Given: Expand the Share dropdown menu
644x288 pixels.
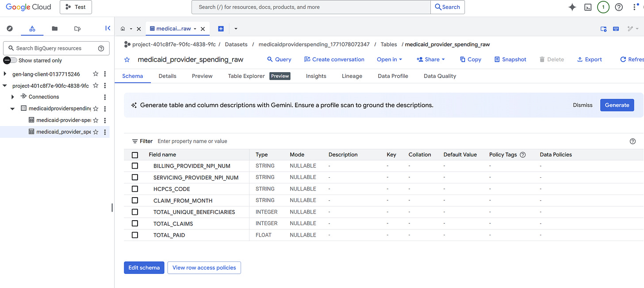Looking at the screenshot, I should 431,59.
